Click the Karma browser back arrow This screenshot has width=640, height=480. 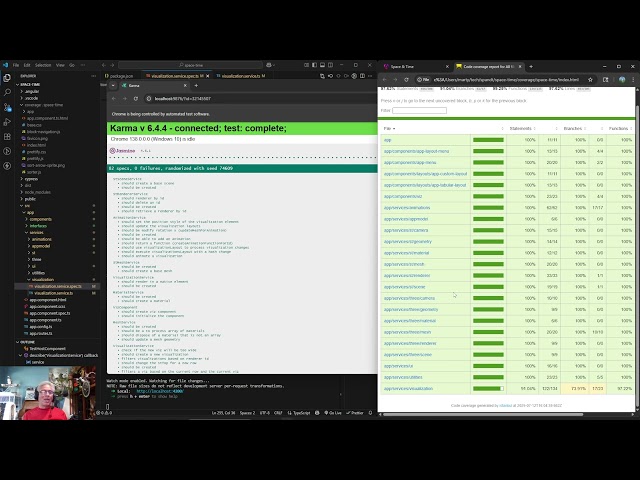pos(114,99)
